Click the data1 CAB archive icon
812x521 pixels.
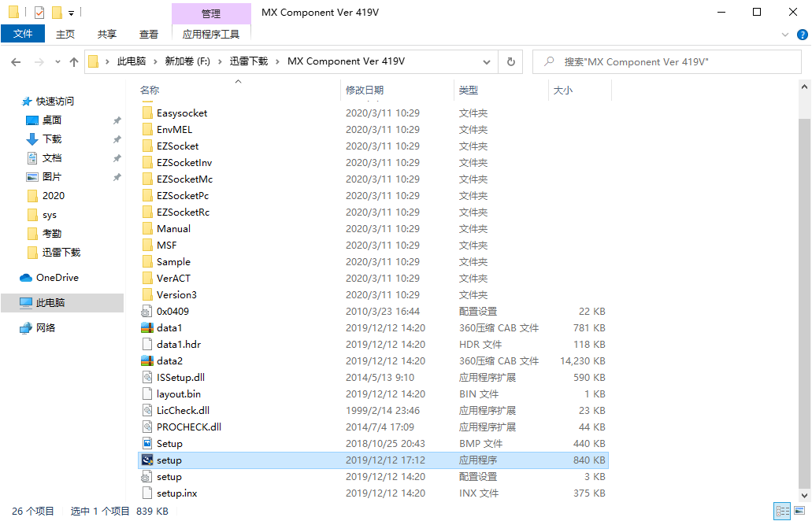point(146,327)
